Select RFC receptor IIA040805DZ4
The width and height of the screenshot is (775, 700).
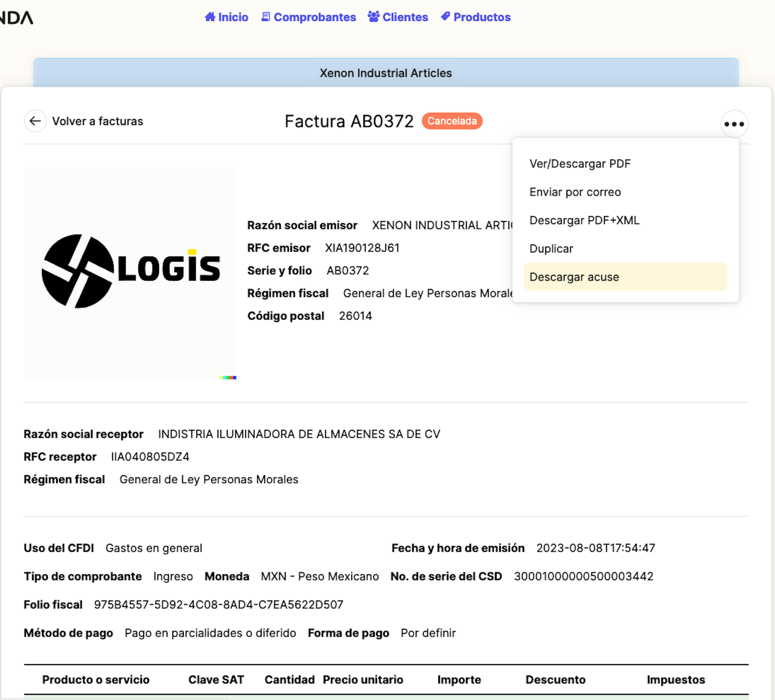[x=150, y=457]
